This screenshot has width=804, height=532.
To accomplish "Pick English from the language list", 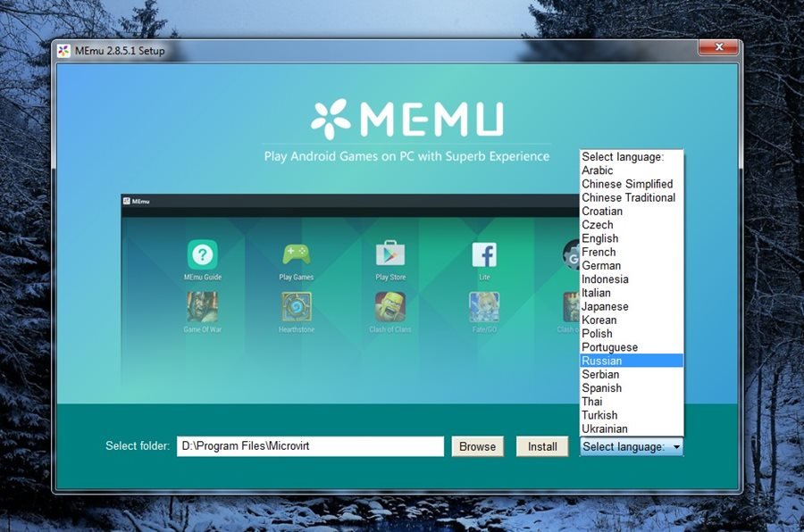I will (x=632, y=238).
